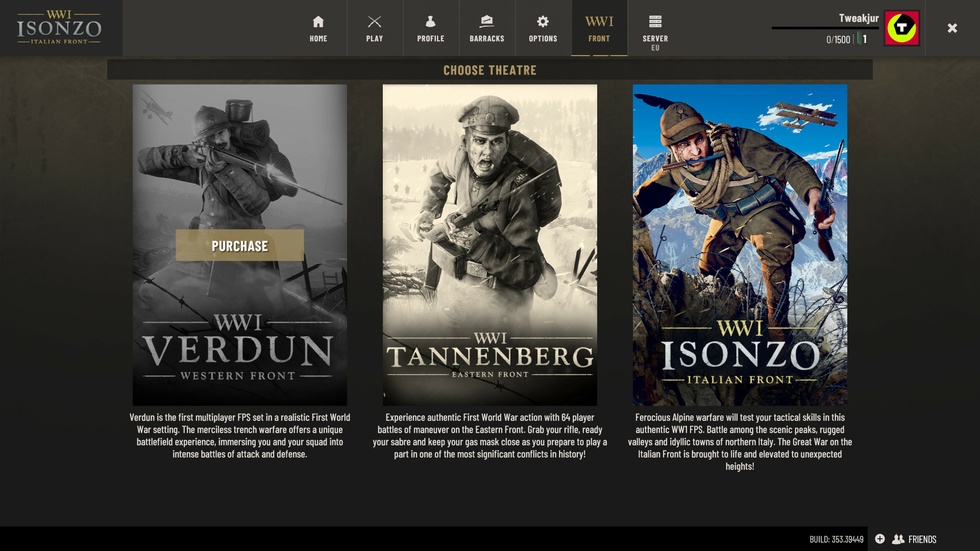The width and height of the screenshot is (980, 551).
Task: Click the 0/1500 experience counter
Action: click(838, 39)
